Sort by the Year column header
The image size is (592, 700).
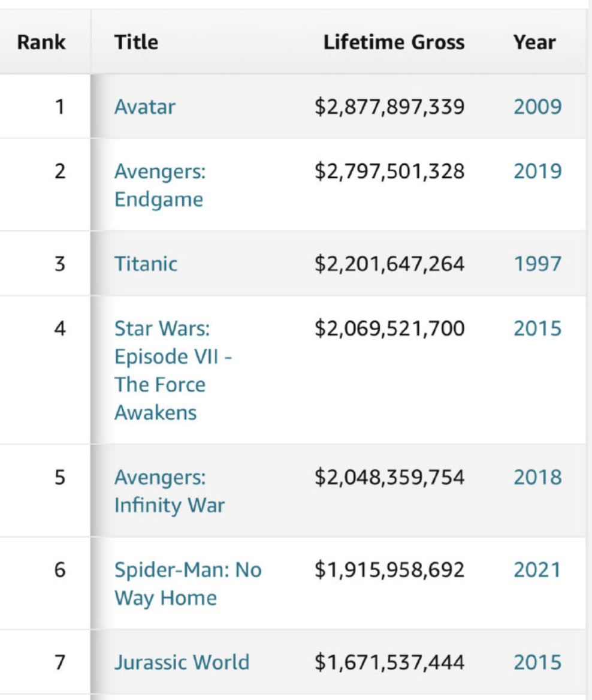[534, 43]
